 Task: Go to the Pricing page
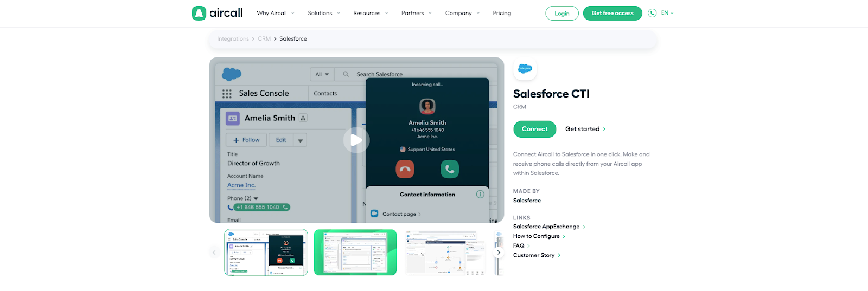pos(502,13)
